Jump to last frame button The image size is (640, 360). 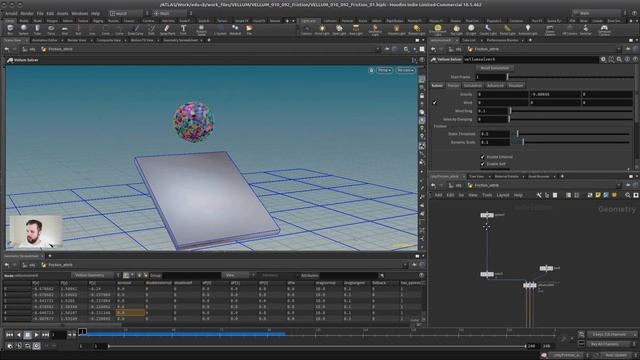pyautogui.click(x=45, y=335)
